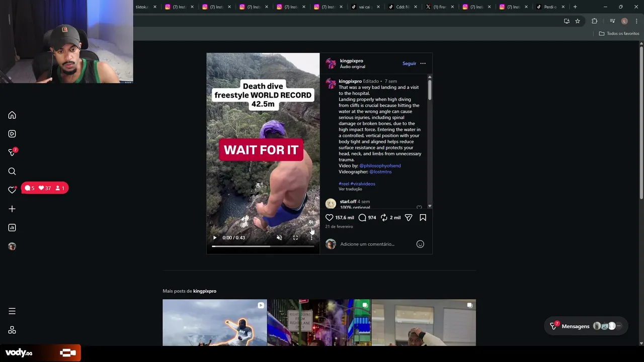644x362 pixels.
Task: Open the #viralvideos hashtag
Action: tap(363, 184)
